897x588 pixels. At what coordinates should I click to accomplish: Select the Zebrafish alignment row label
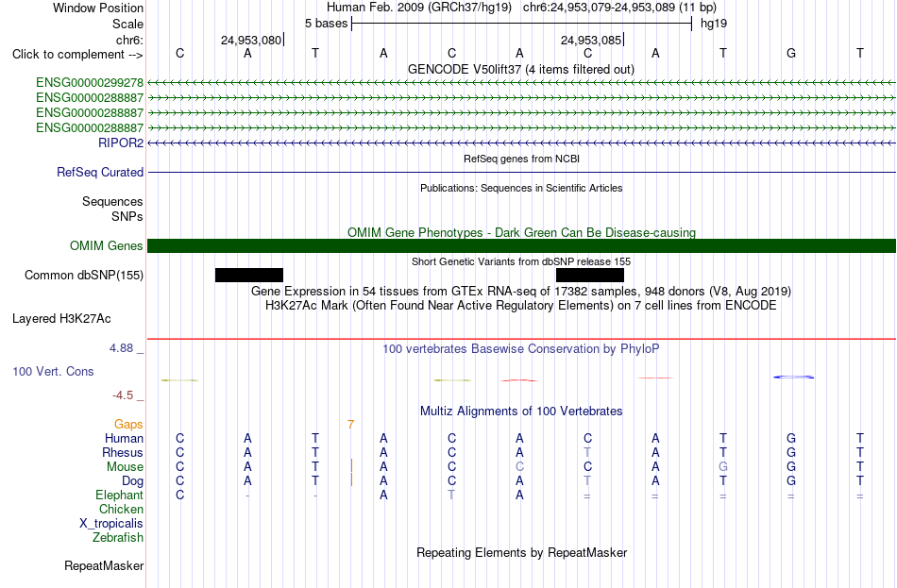point(118,538)
